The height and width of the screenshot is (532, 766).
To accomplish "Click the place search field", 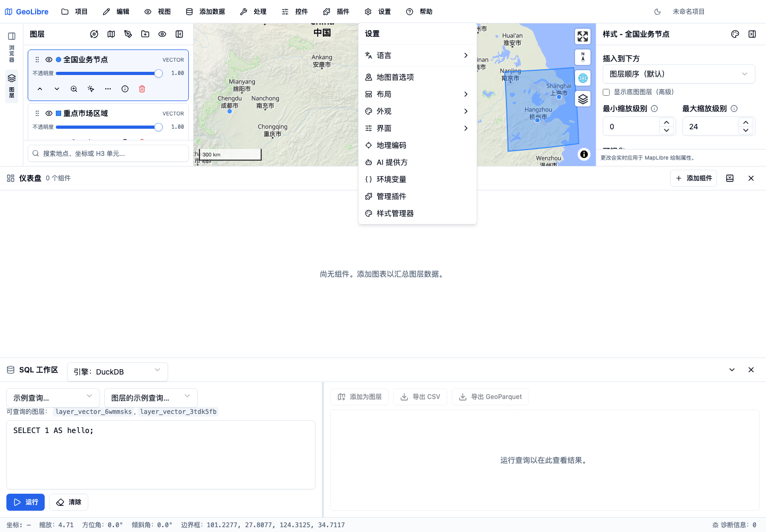I will (109, 153).
